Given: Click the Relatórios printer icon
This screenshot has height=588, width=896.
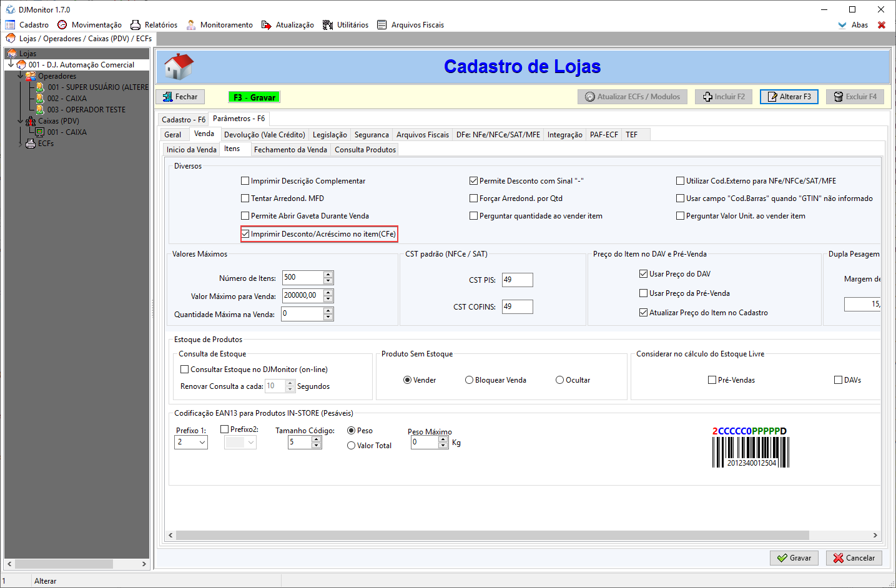Looking at the screenshot, I should (x=135, y=25).
